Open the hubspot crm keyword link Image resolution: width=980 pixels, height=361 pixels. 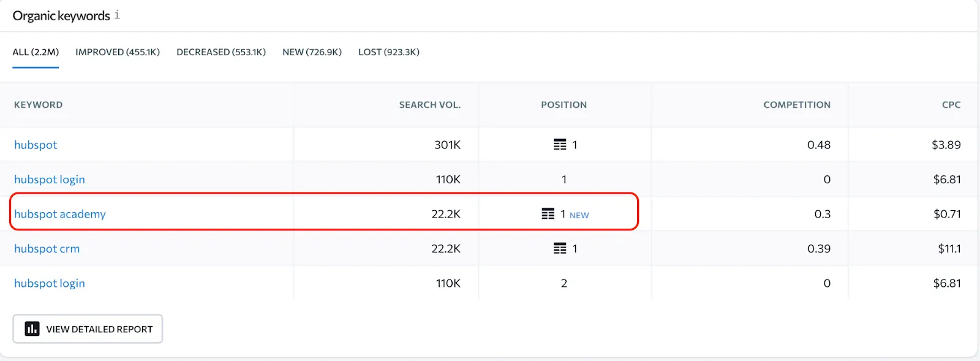pos(47,249)
